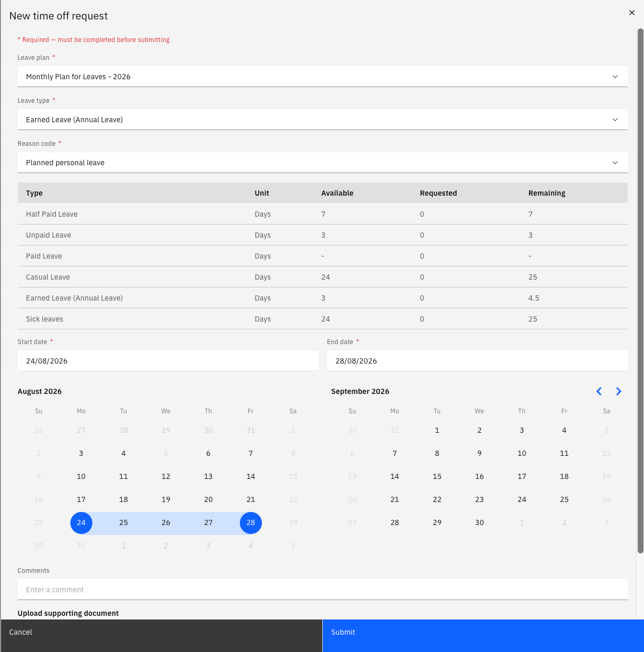Click the Upload supporting document heading
This screenshot has height=652, width=644.
tap(68, 613)
